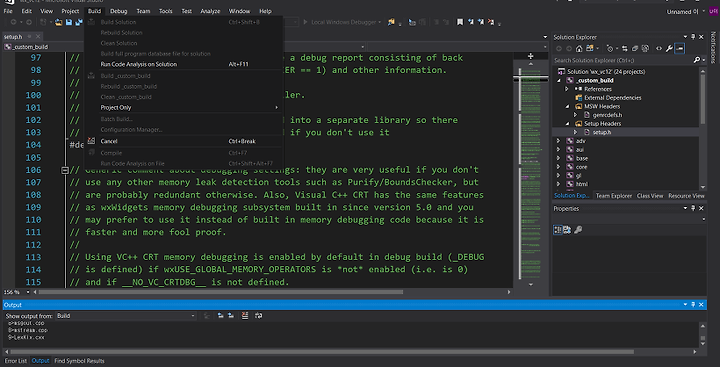Collapse the Setup Headers folder

[x=567, y=124]
